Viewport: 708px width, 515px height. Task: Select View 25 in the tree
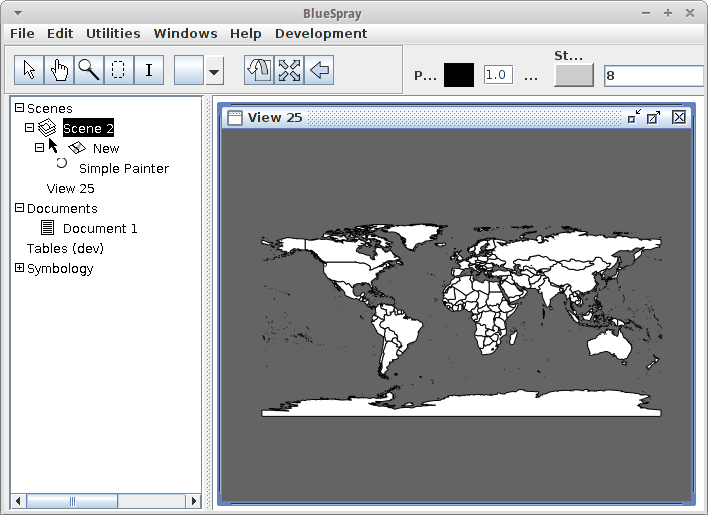click(x=70, y=188)
